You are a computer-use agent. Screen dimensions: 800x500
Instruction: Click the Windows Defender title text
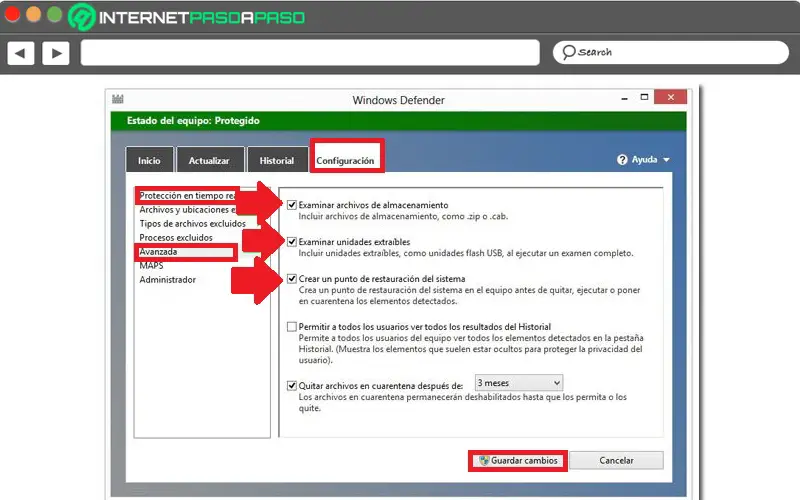point(398,100)
